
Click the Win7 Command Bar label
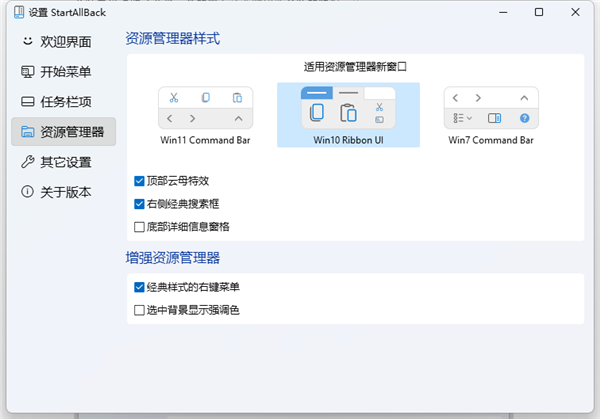tap(491, 140)
